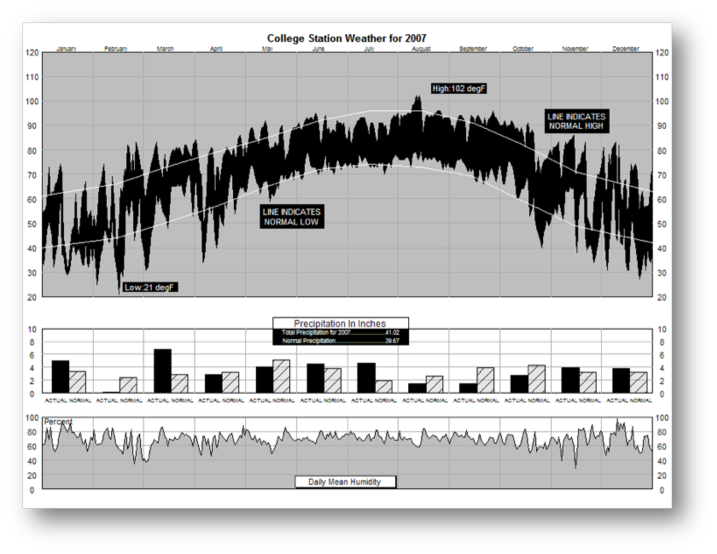Viewport: 717px width, 554px height.
Task: Click the Total Precipitation for 2007 line
Action: click(341, 332)
